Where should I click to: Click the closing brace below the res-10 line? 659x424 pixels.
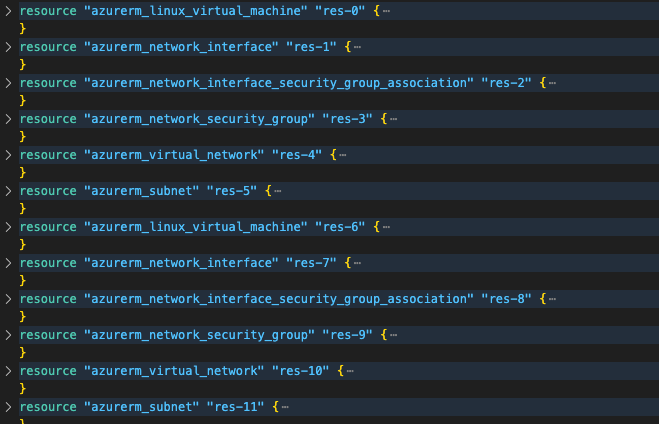23,389
